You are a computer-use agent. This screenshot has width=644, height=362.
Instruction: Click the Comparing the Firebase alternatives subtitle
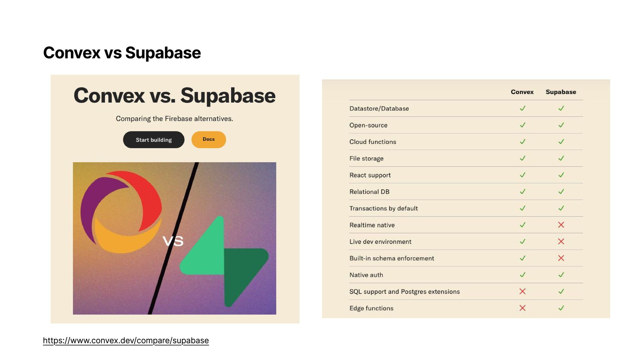pos(174,119)
